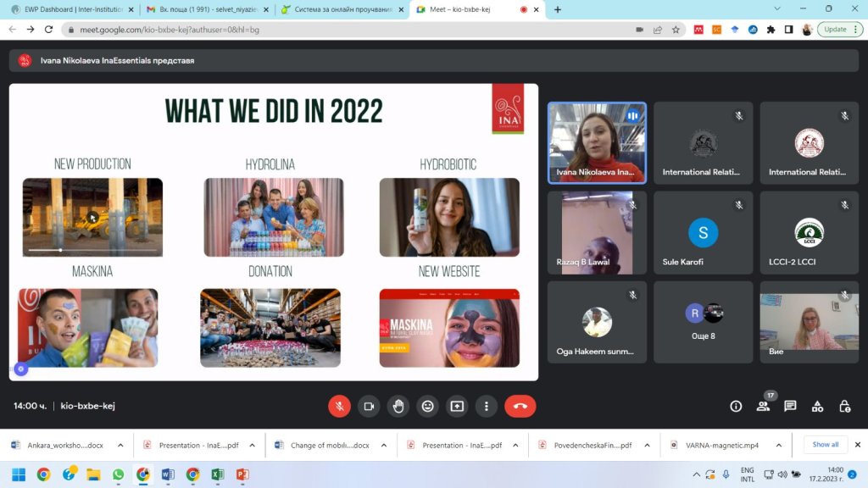Switch to 'Система за онлайн проучвания' tab
This screenshot has height=488, width=868.
341,9
